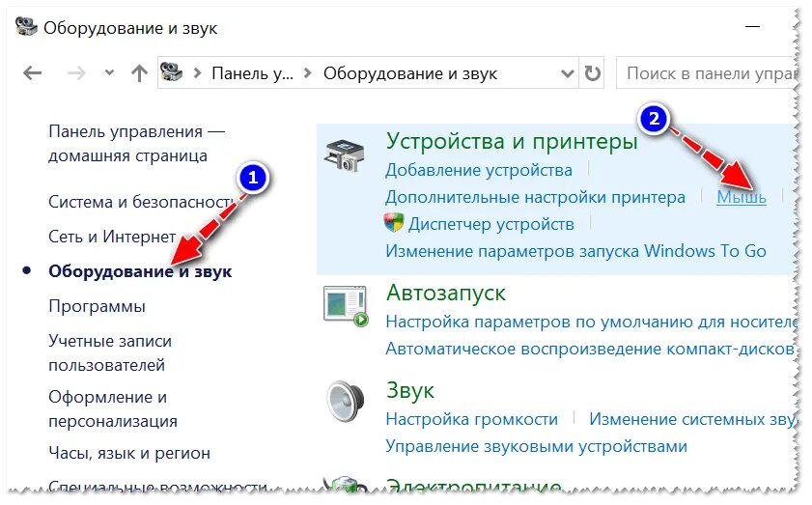Open "Изменение параметров запуска Windows To Go"
This screenshot has height=505, width=812.
(575, 251)
